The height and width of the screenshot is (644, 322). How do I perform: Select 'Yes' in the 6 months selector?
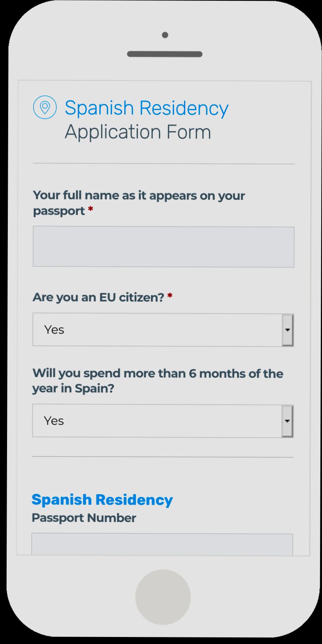54,420
